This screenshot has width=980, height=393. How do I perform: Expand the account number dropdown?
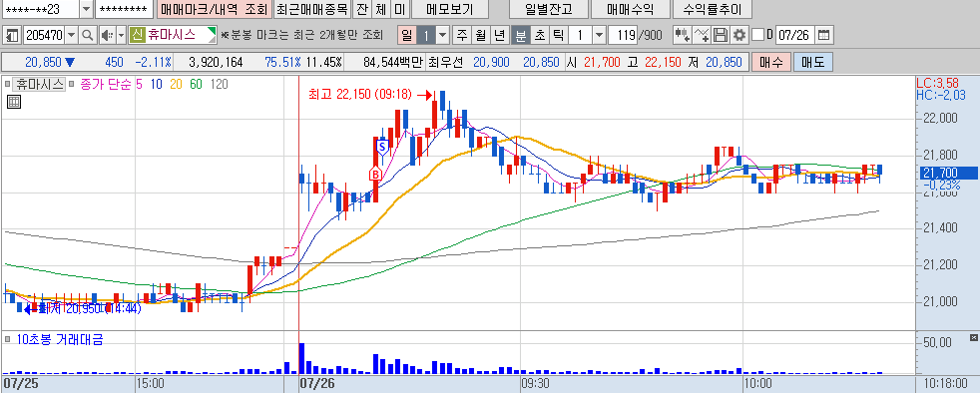coord(86,9)
